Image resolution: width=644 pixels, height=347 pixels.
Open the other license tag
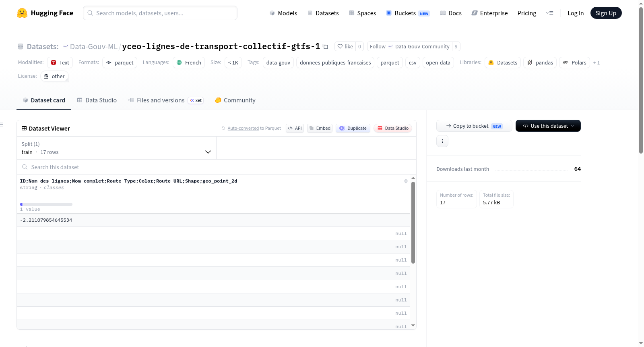(x=54, y=76)
